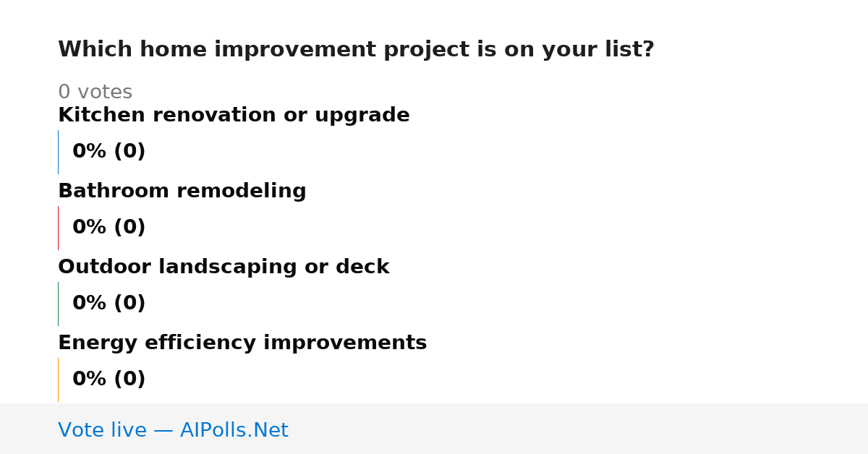The width and height of the screenshot is (868, 454).
Task: Click the blue Kitchen renovation result bar
Action: coord(58,152)
